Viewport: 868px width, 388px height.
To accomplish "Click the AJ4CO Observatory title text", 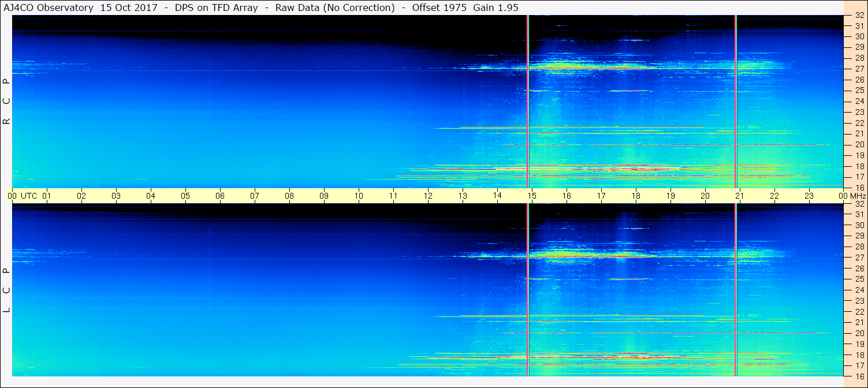I will [x=49, y=8].
